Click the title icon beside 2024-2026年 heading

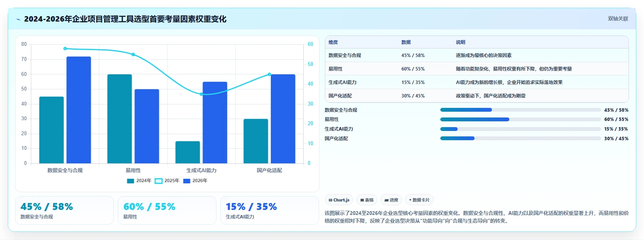[18, 19]
